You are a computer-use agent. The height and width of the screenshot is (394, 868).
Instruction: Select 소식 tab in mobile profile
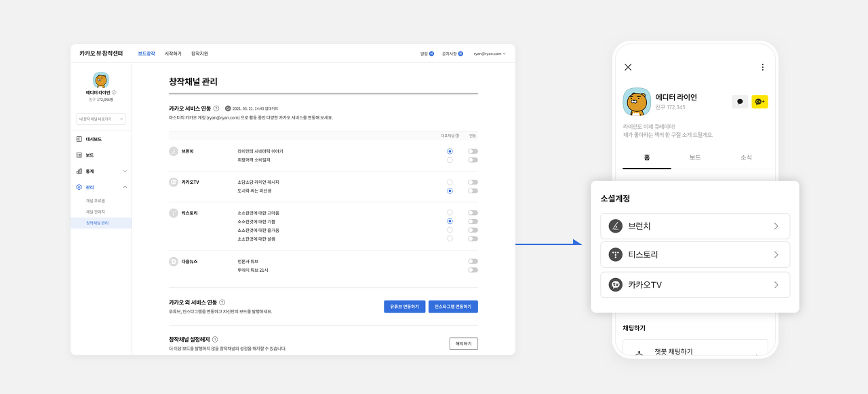746,157
